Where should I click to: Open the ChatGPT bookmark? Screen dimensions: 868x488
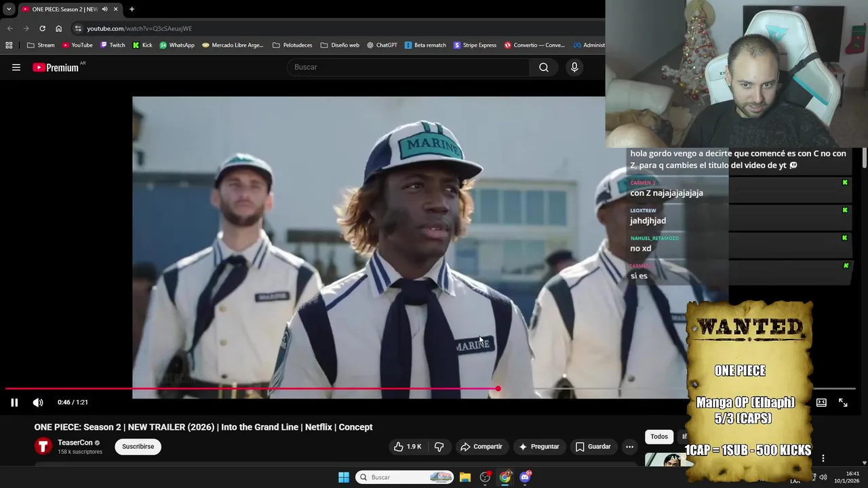click(382, 45)
